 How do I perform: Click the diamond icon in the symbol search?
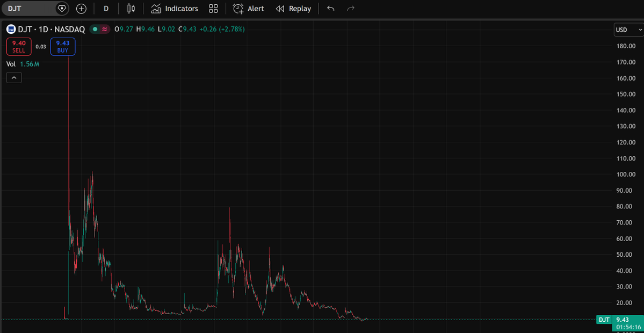point(61,9)
